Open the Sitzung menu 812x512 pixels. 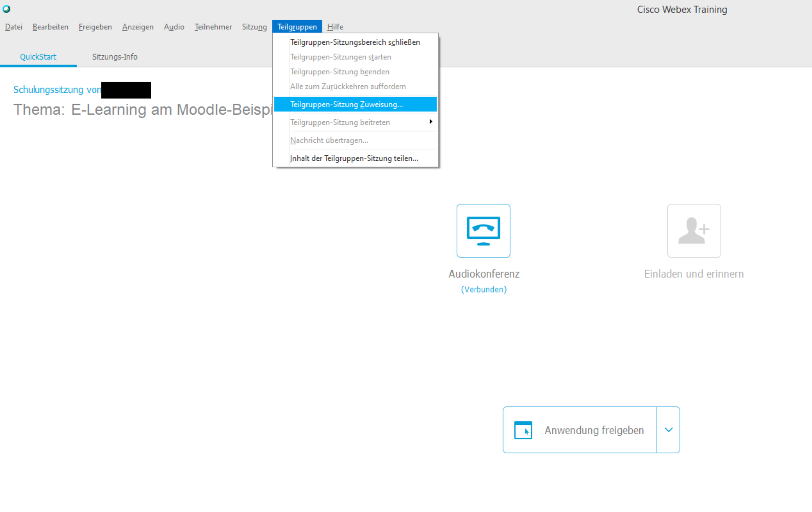pos(254,27)
